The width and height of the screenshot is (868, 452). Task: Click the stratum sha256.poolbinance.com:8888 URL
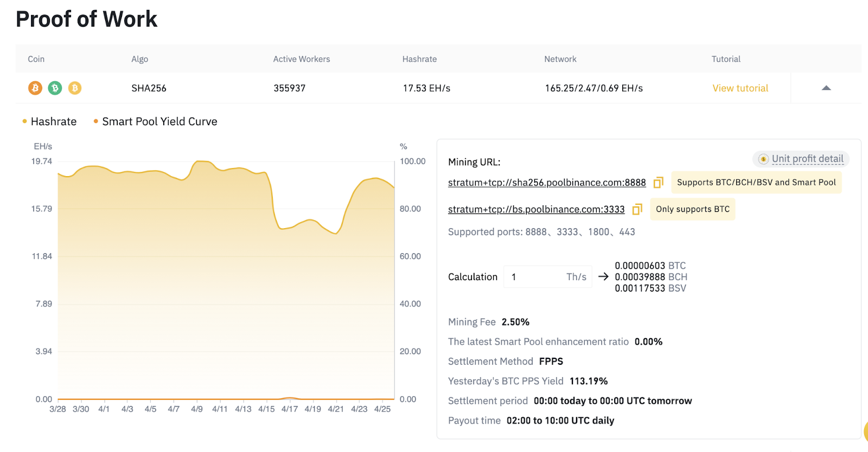[546, 183]
